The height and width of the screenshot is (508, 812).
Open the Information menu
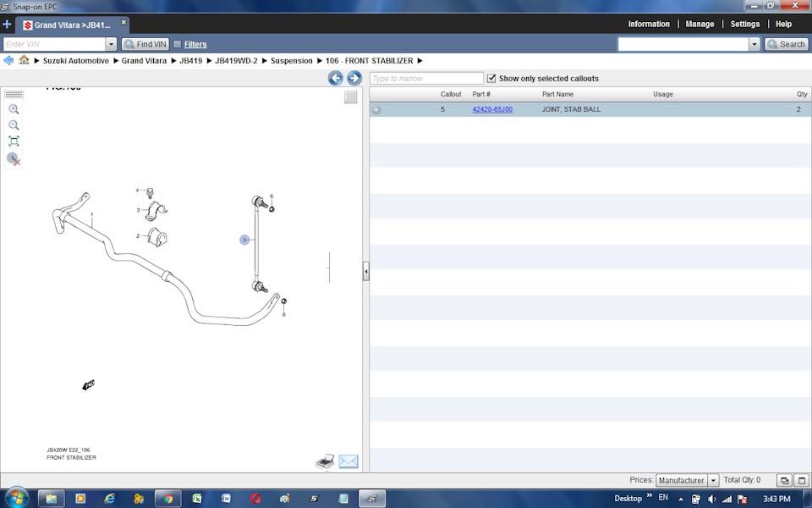point(649,25)
